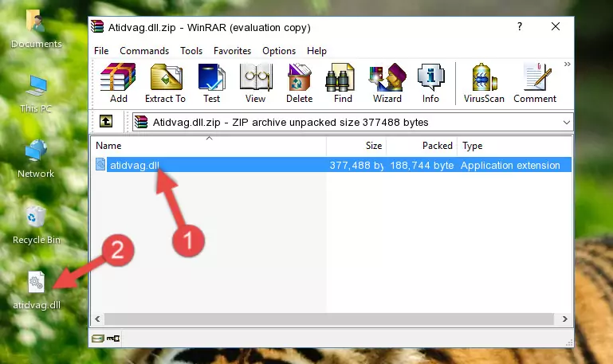Click the horizontal scrollbar thumb
613x364 pixels.
328,319
